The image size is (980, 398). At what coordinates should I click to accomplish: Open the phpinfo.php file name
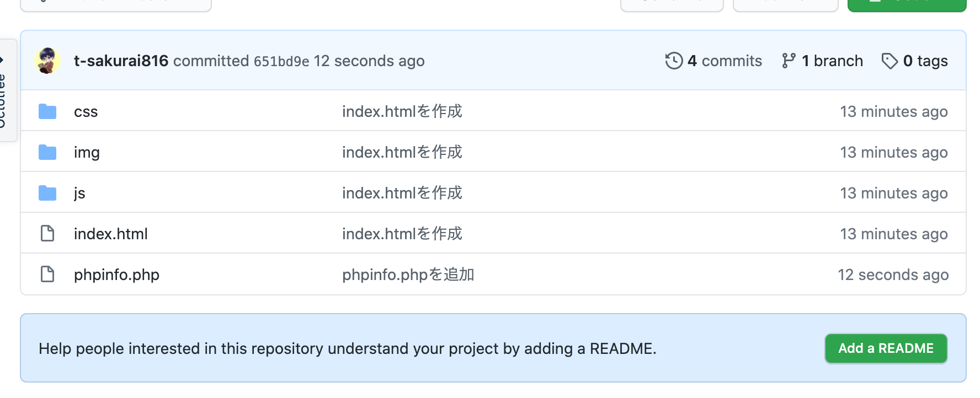coord(116,275)
